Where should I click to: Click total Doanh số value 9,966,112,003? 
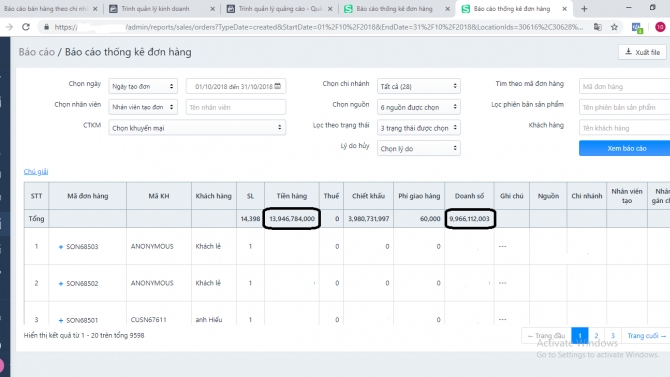coord(469,218)
